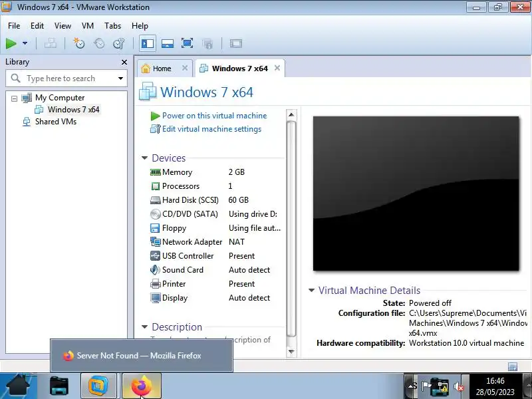The width and height of the screenshot is (532, 399).
Task: Open the File menu
Action: click(14, 26)
